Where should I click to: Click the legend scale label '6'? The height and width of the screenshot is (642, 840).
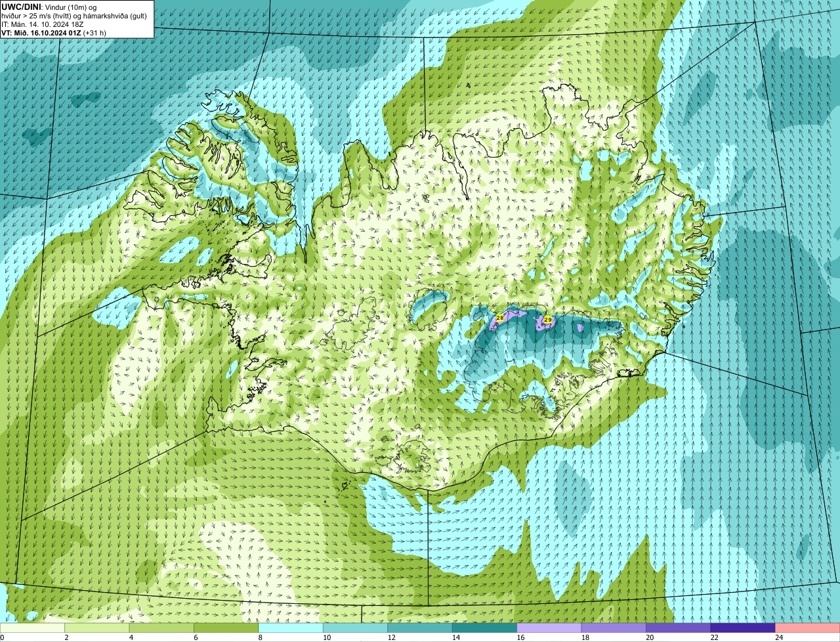click(196, 637)
